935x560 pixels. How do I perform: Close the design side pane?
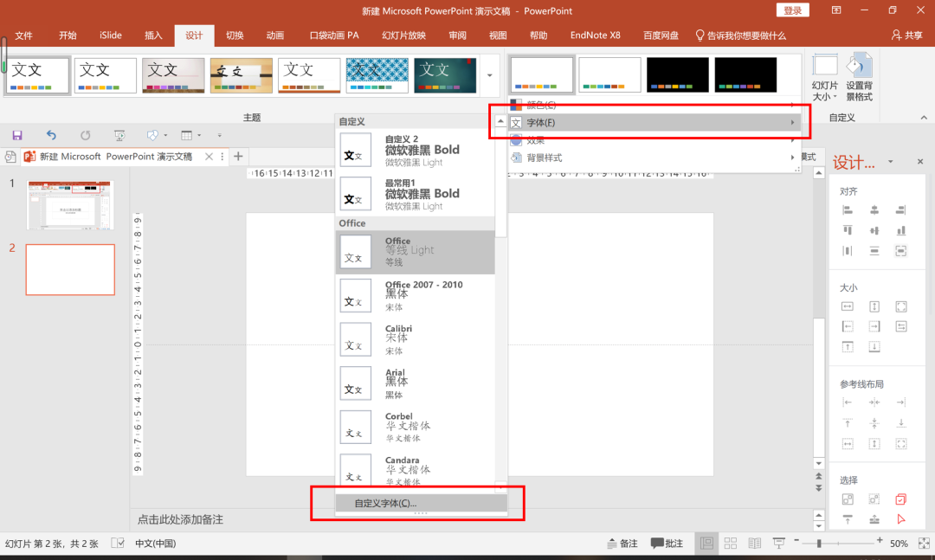point(920,162)
